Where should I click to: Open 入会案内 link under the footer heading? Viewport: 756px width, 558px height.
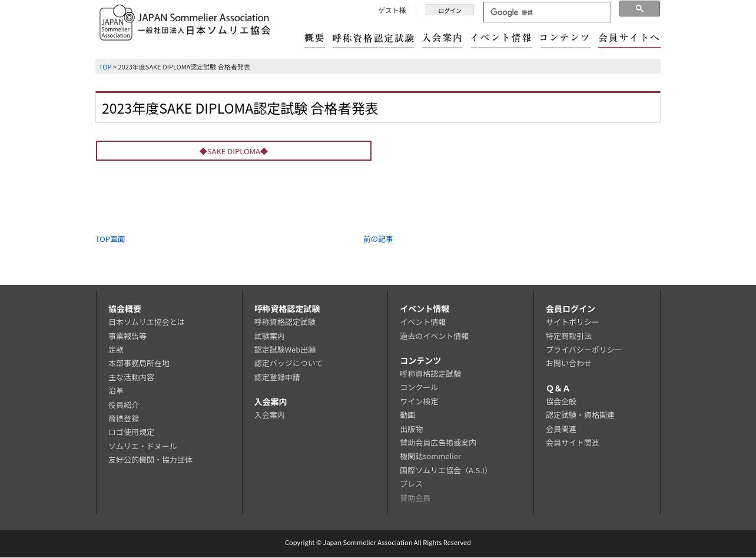[270, 415]
